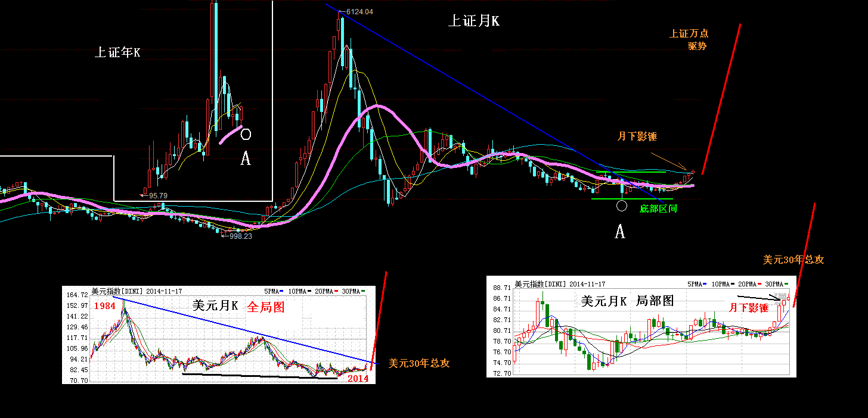Click the 10PMA legend in 全局图 chart
Viewport: 868px width, 418px height.
(x=299, y=291)
